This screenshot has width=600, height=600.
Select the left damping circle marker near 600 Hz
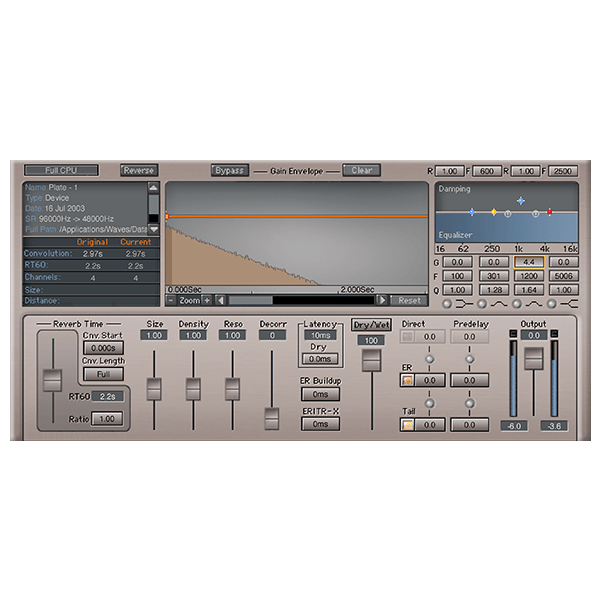pos(508,214)
